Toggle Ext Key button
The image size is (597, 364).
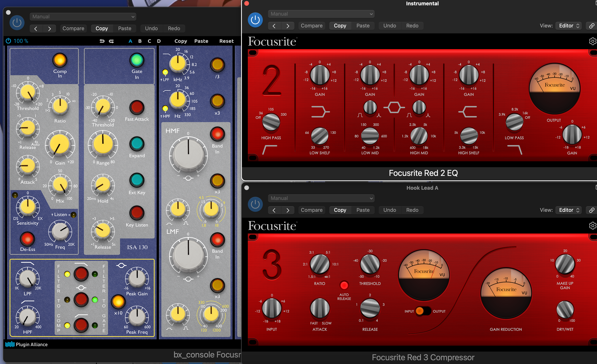point(137,180)
